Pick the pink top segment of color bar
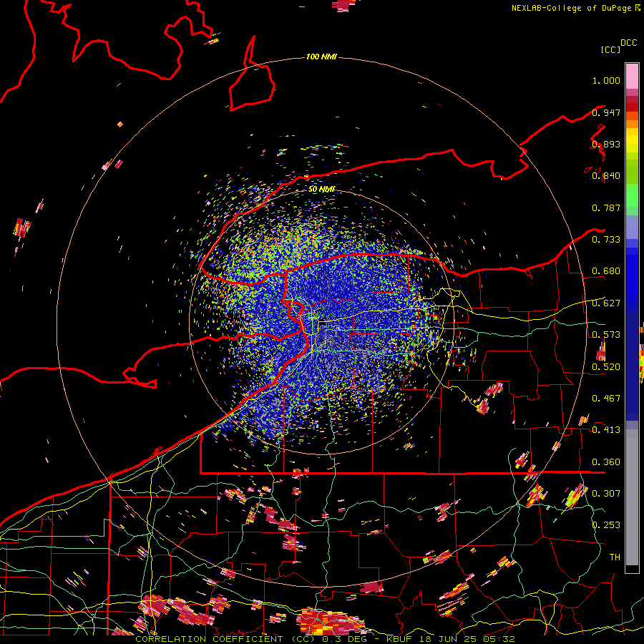The image size is (644, 644). [632, 76]
